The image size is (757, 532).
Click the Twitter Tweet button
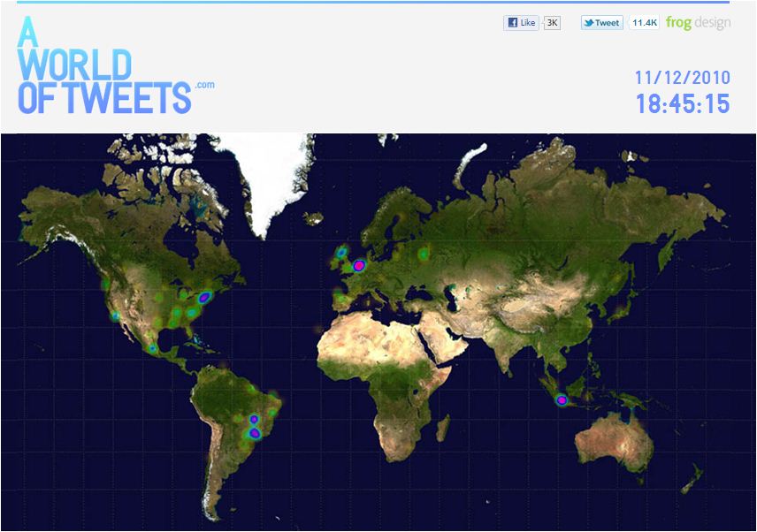[601, 23]
